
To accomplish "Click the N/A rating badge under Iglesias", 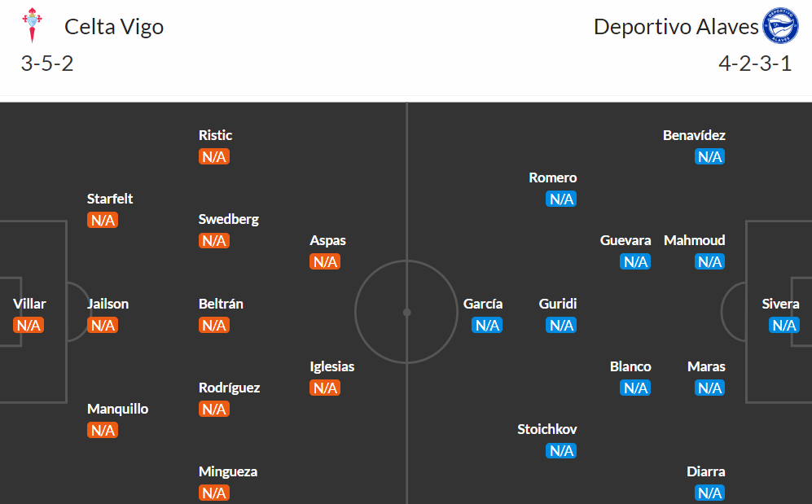I will click(325, 388).
